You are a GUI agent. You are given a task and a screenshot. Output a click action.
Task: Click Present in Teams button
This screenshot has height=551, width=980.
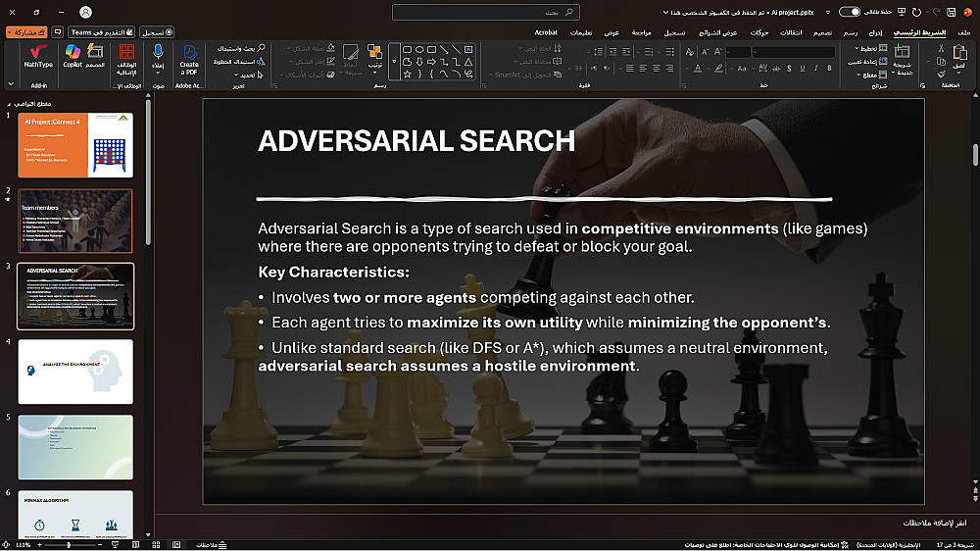click(x=101, y=32)
